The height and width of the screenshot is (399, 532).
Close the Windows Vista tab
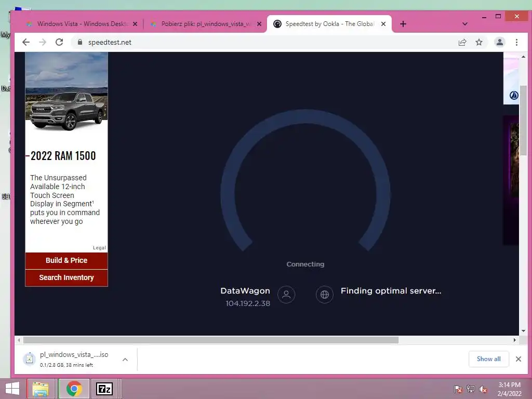click(135, 24)
